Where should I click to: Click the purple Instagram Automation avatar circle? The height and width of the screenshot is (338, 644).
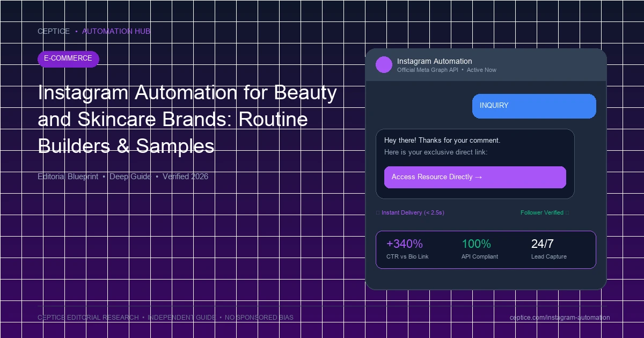384,65
